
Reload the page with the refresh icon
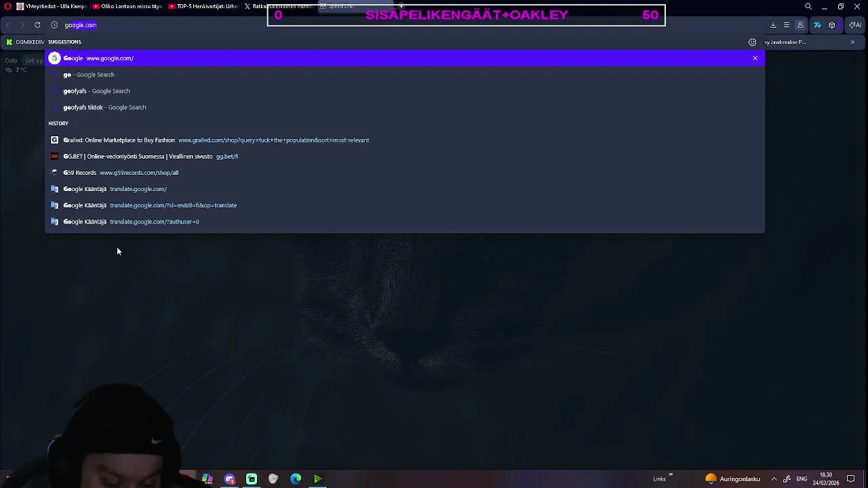(37, 25)
